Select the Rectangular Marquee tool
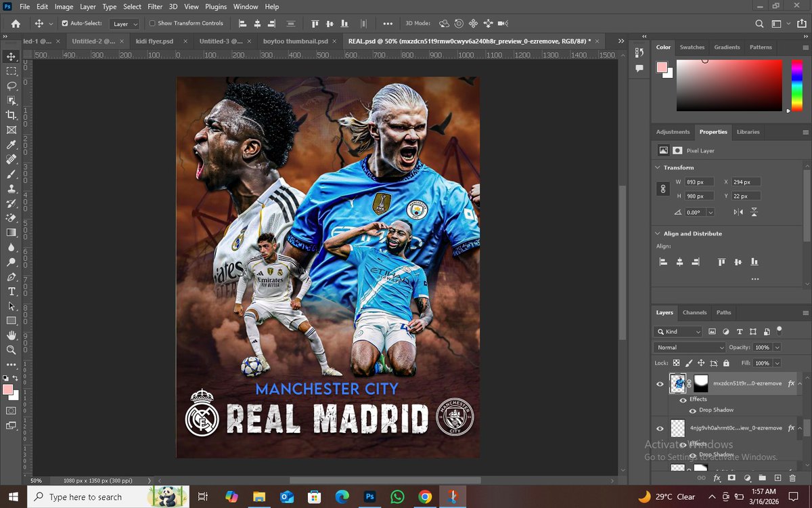This screenshot has height=508, width=812. (12, 71)
